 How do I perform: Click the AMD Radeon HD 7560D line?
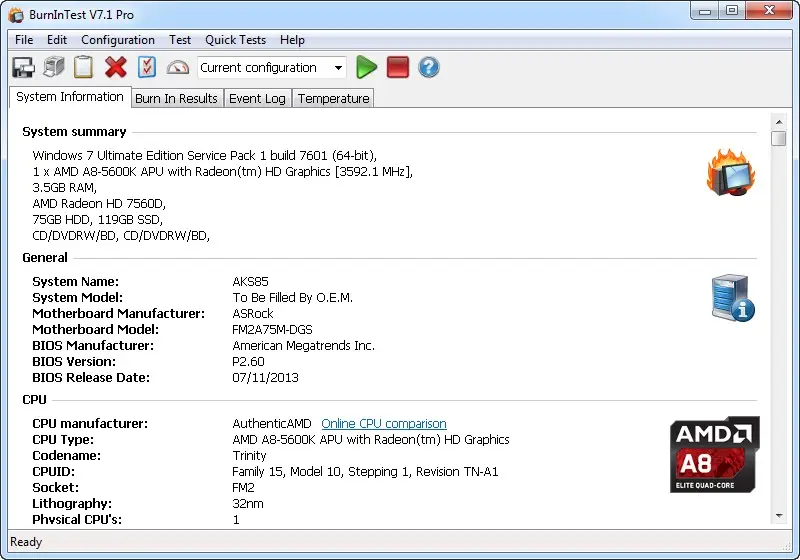tap(99, 204)
